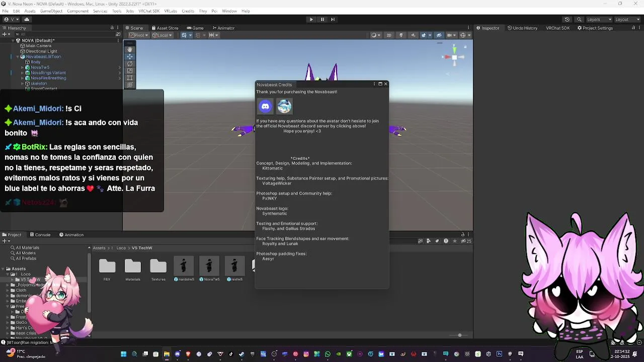
Task: Open the VRChat SDK menu
Action: 149,11
